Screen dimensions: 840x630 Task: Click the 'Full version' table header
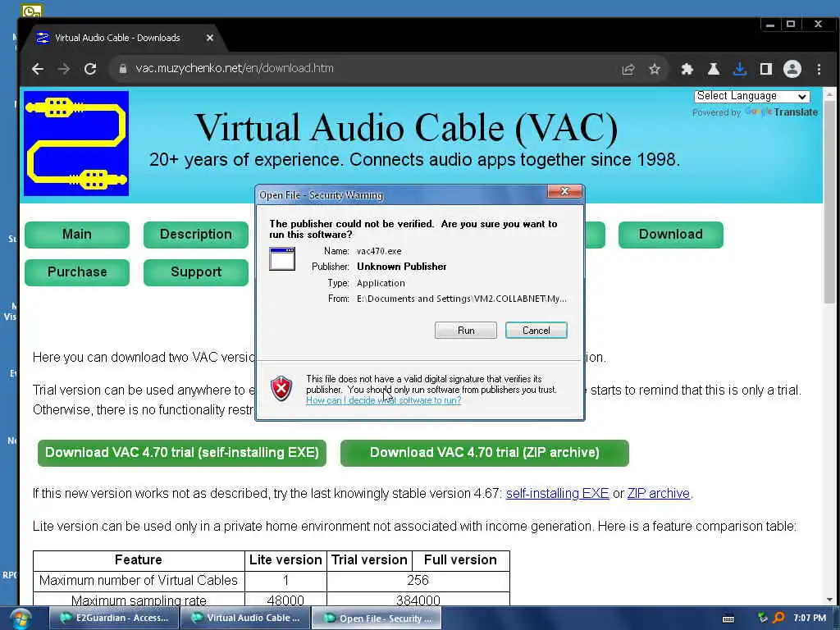pyautogui.click(x=461, y=560)
